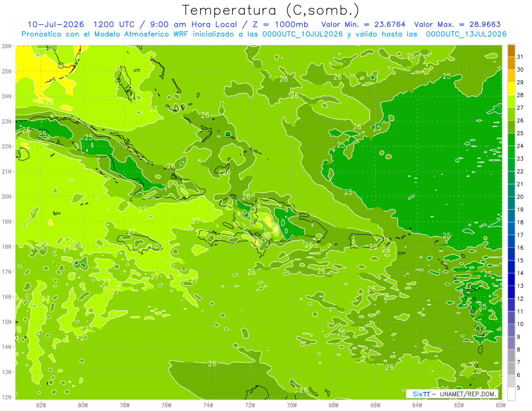532x411 pixels.
Task: Pick the green swatch between 24 and 25
Action: click(511, 140)
